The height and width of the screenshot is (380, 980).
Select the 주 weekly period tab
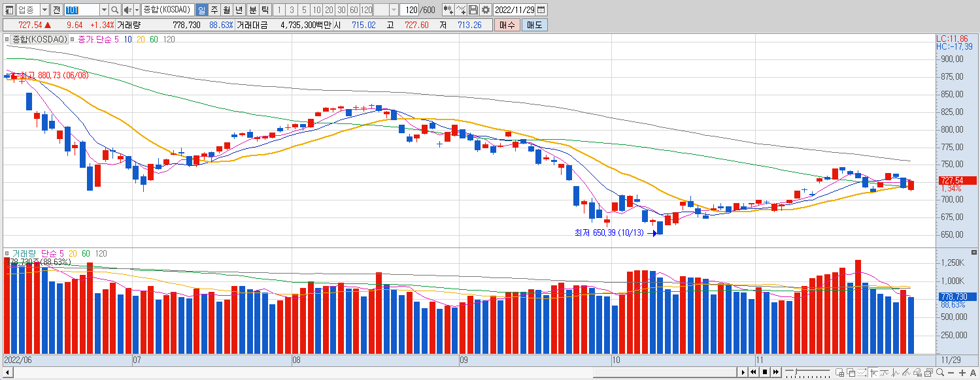pos(214,10)
